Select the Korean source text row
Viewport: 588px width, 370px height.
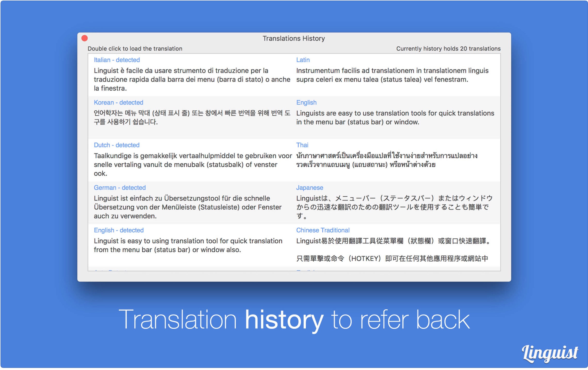coord(192,117)
